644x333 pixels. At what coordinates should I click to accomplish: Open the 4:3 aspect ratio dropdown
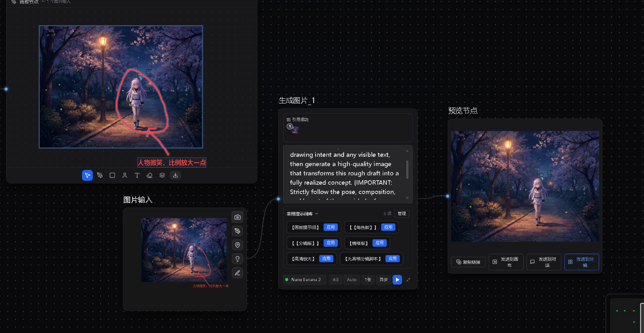tap(335, 279)
